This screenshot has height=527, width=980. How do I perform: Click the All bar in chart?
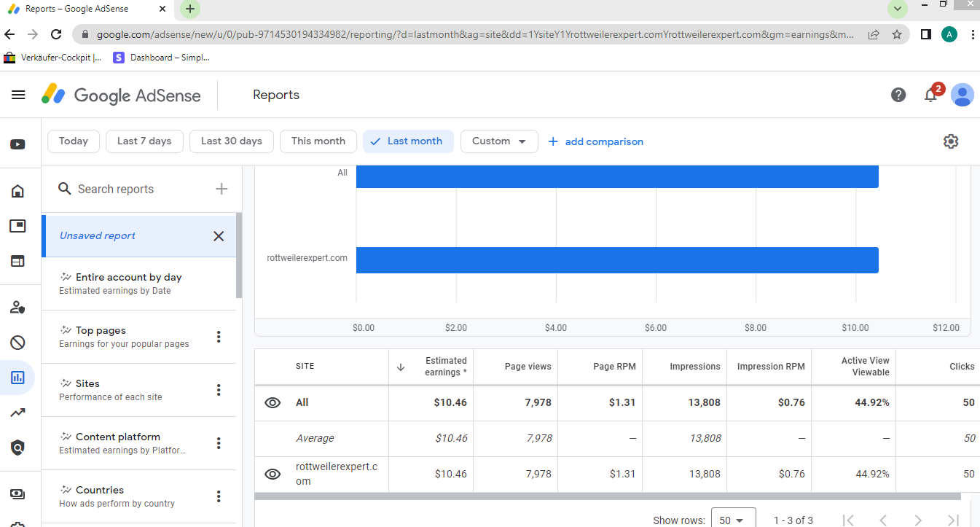pyautogui.click(x=617, y=176)
